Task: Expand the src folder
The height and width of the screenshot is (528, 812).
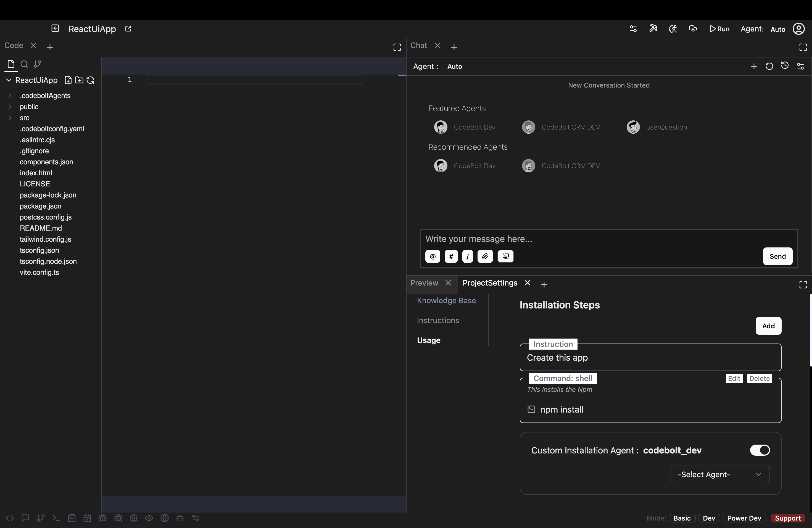Action: [10, 118]
